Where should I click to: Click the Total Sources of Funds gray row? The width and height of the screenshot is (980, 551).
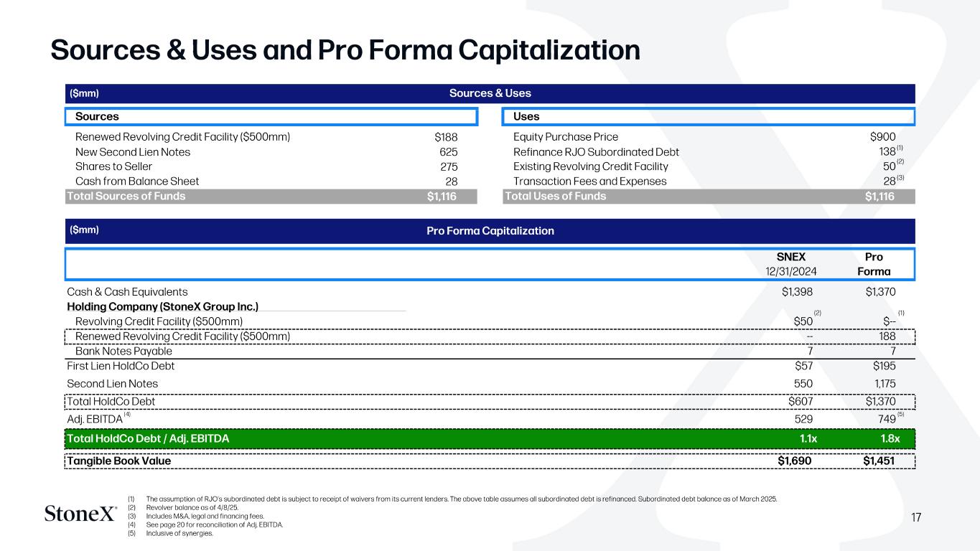(x=271, y=197)
